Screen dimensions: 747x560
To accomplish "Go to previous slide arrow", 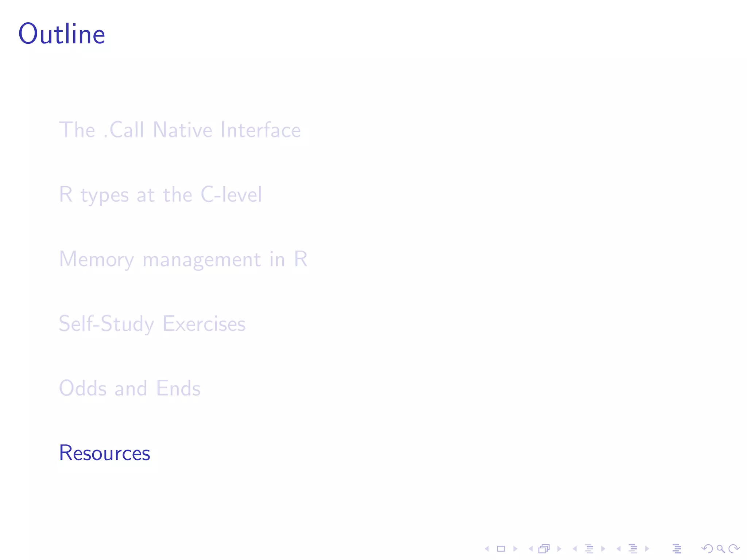I will [487, 549].
